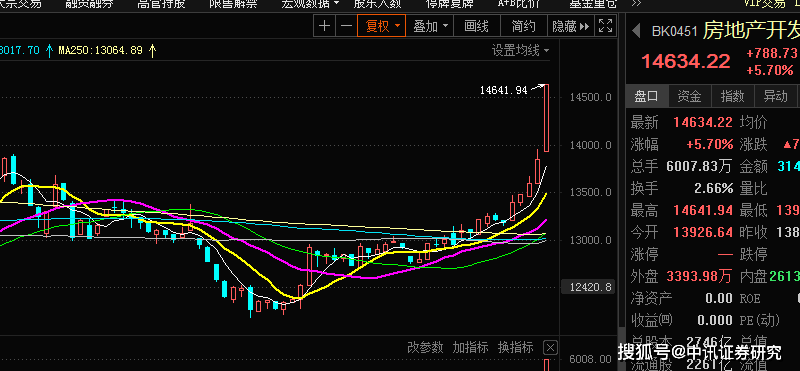Screen dimensions: 800x371
Task: Open the 叠加 dropdown
Action: pos(430,26)
